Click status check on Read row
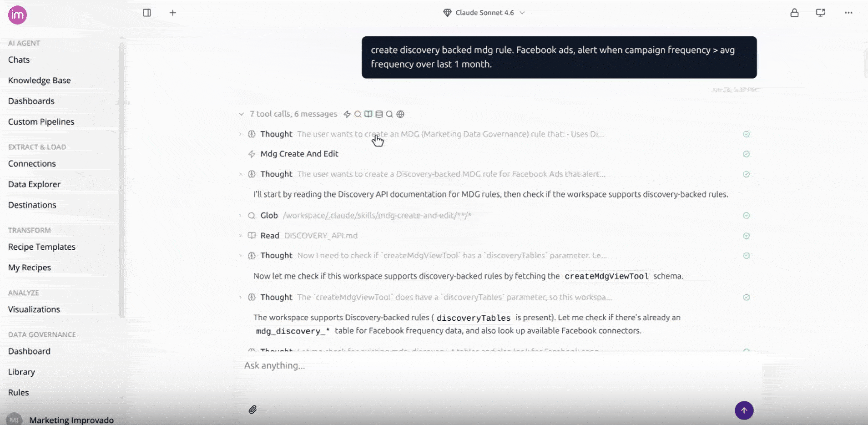868x425 pixels. (x=746, y=236)
